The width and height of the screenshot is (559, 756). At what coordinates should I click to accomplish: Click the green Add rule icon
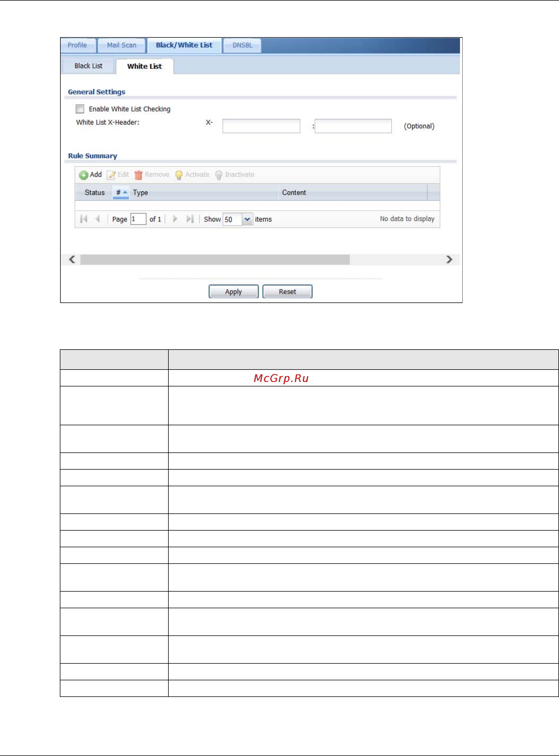click(x=84, y=175)
